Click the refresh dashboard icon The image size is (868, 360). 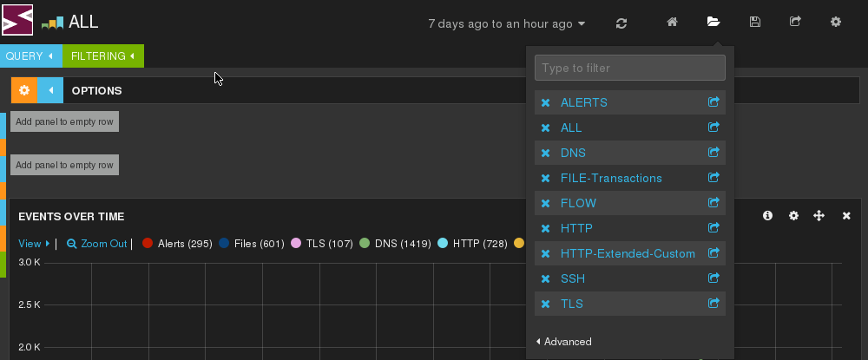pyautogui.click(x=621, y=23)
